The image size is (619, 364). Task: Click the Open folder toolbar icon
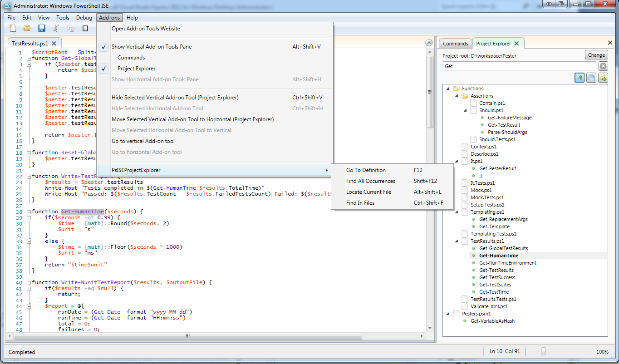(27, 28)
